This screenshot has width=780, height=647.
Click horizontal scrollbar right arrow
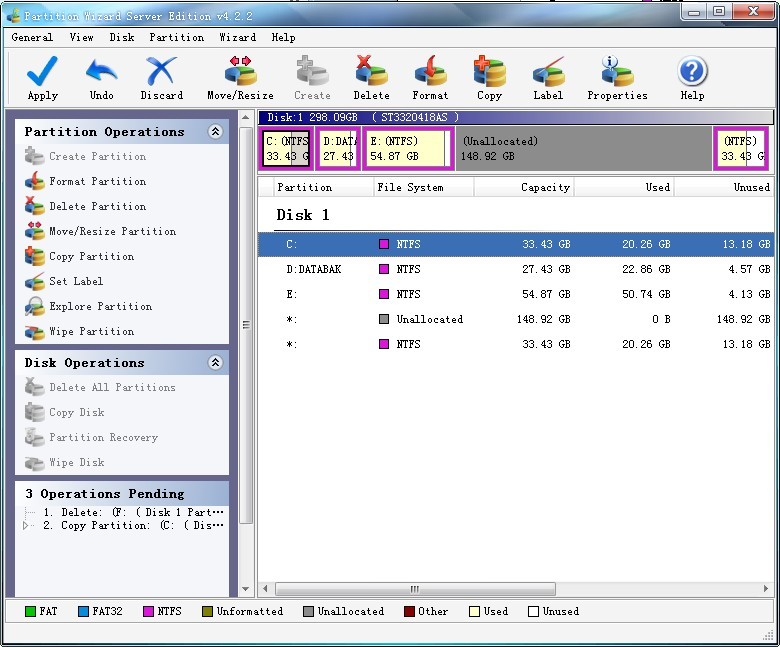pyautogui.click(x=766, y=589)
